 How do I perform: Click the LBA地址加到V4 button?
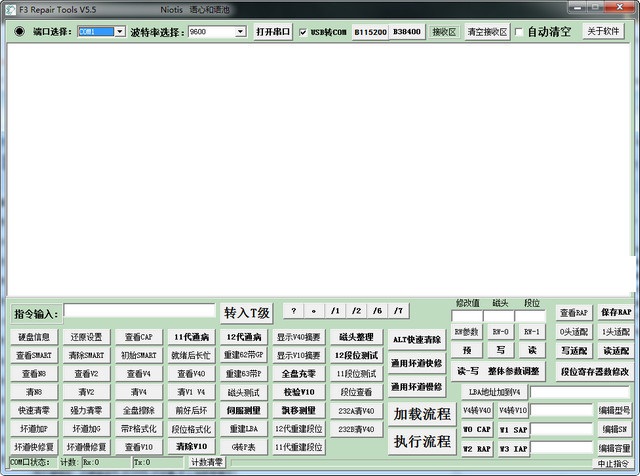(494, 392)
